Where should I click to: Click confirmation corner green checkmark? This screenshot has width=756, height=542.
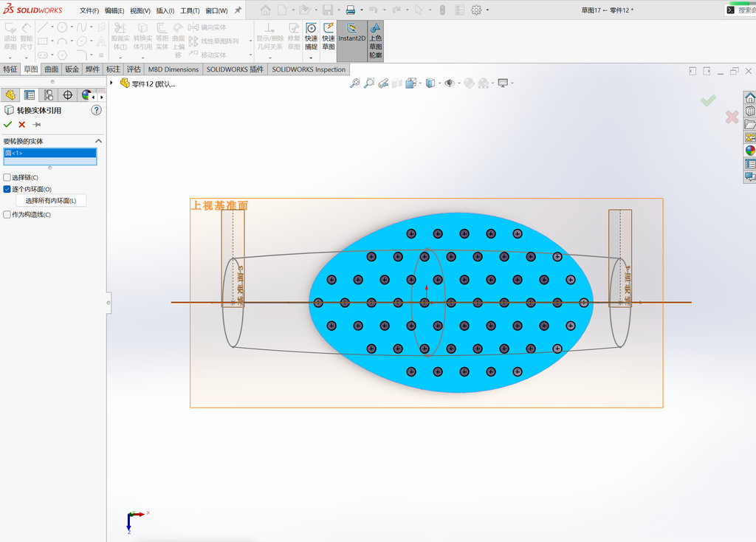coord(708,100)
